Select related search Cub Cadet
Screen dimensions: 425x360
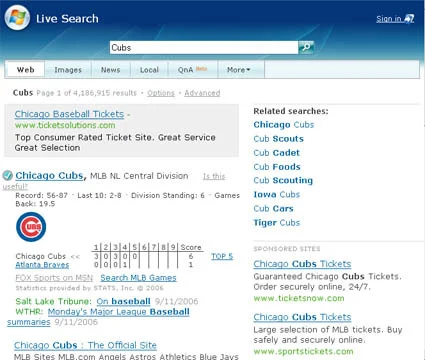pyautogui.click(x=277, y=153)
